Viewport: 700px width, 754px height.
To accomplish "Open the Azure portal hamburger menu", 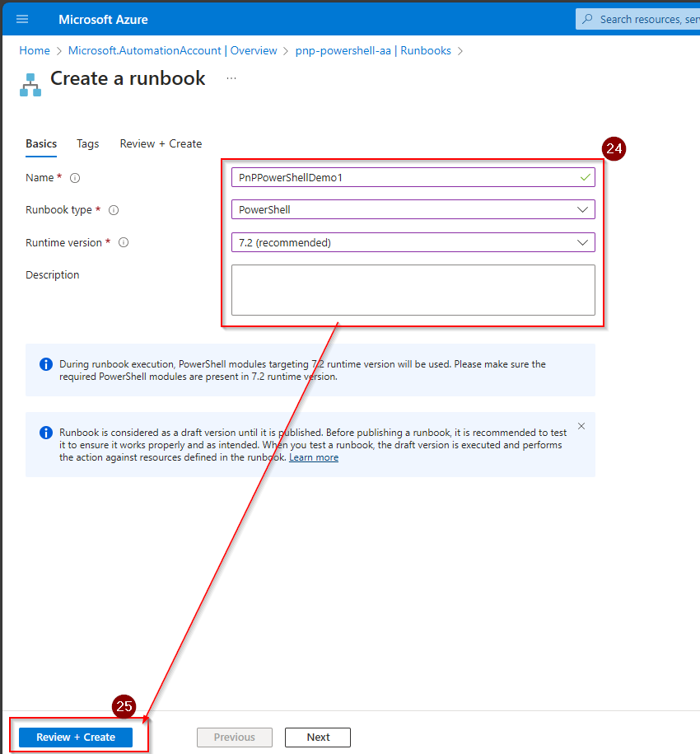I will click(x=22, y=19).
